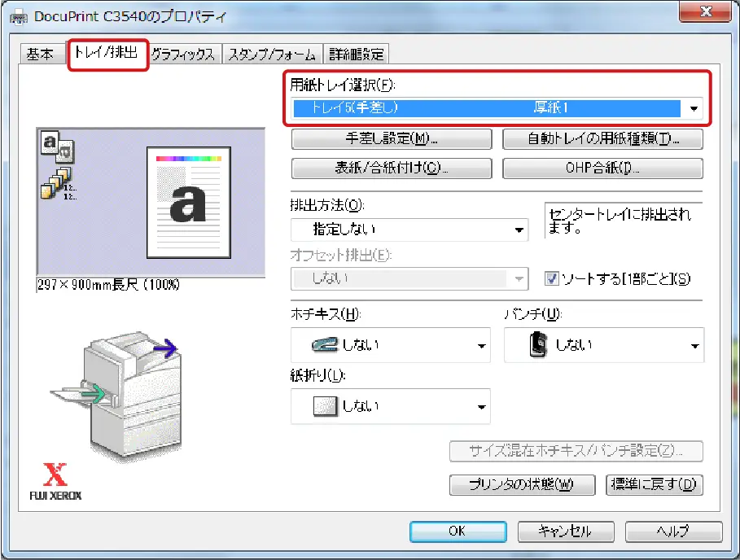Click the punch icon in パンチ
740x560 pixels.
click(538, 344)
